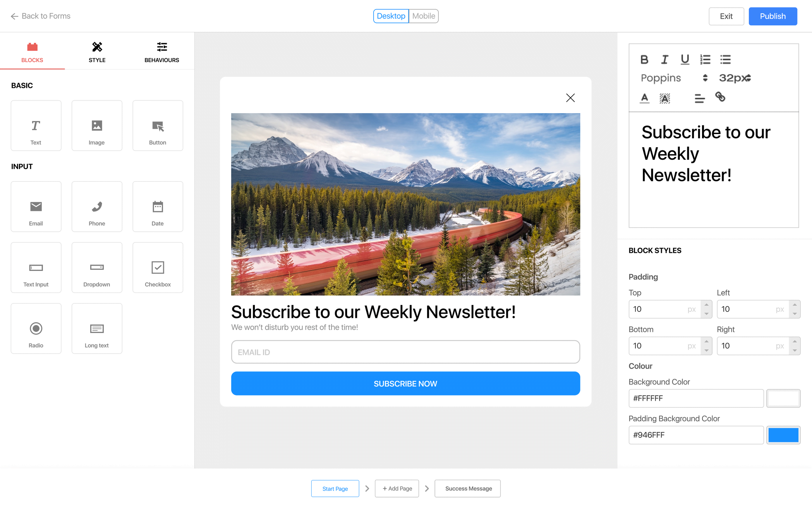This screenshot has width=812, height=508.
Task: Open the Poppins font family dropdown
Action: coord(674,78)
